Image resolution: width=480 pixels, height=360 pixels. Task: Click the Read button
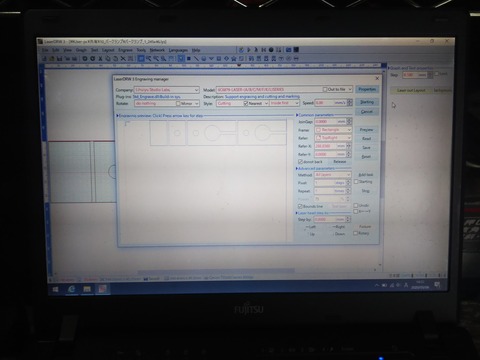(x=366, y=139)
